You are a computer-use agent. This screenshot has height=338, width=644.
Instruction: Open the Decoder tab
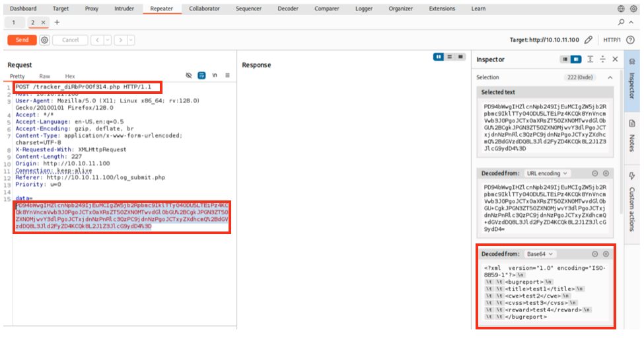coord(288,9)
